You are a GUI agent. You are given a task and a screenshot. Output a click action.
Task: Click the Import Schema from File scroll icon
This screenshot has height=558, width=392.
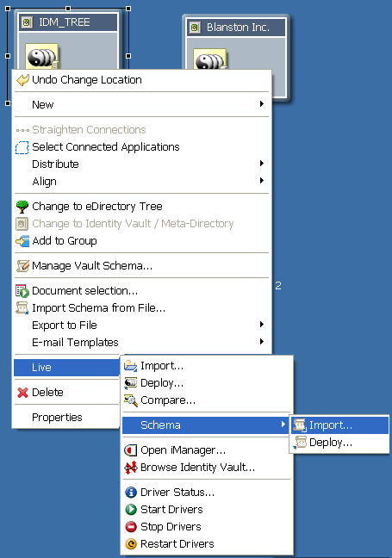pyautogui.click(x=22, y=307)
